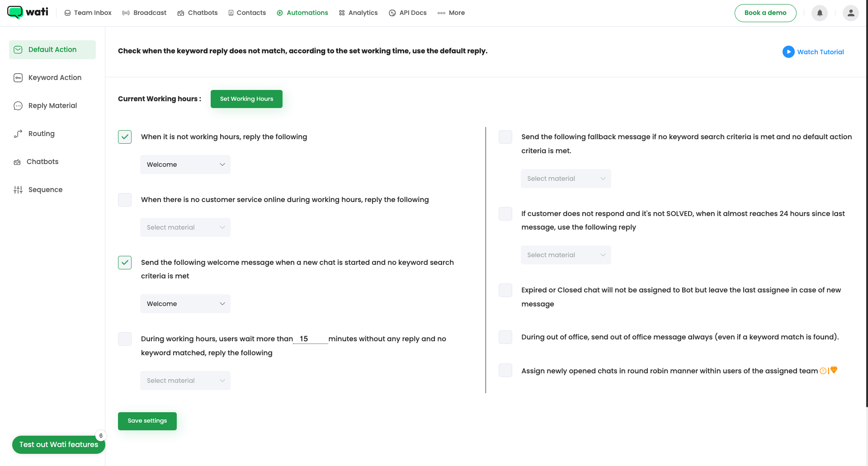Go to the Team Inbox tab

(x=88, y=13)
